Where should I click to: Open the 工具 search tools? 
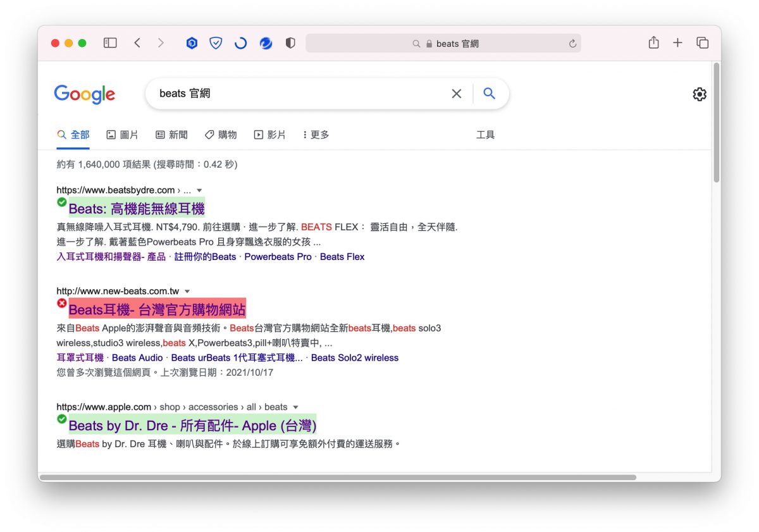click(485, 135)
